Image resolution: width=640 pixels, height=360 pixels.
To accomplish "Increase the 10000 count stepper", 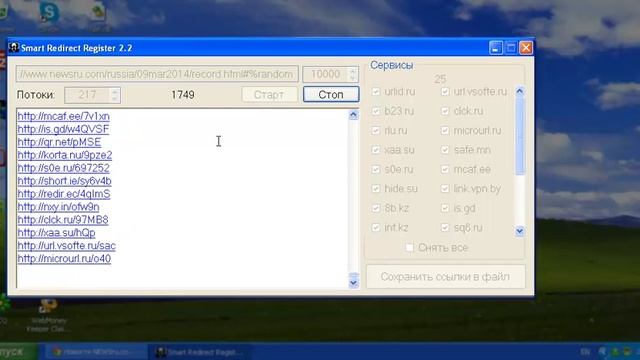I will (x=353, y=70).
